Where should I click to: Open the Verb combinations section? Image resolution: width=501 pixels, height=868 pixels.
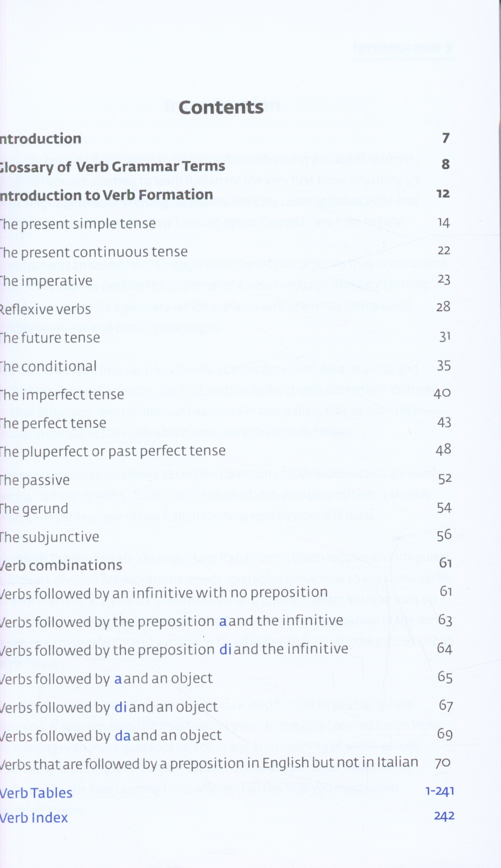coord(61,565)
